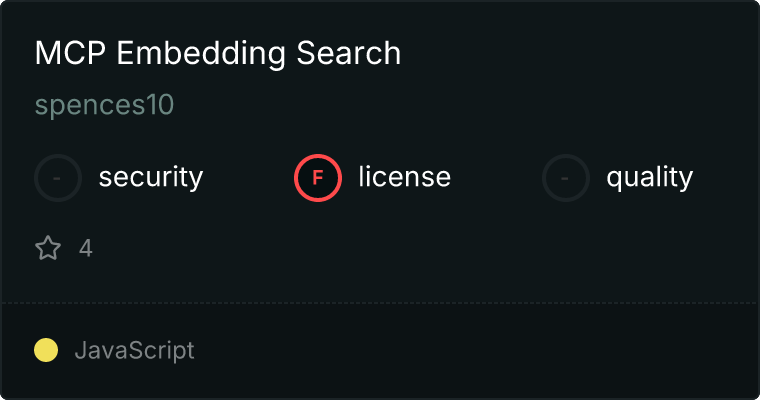Click the dash inside the security circle
This screenshot has width=760, height=400.
[x=58, y=178]
